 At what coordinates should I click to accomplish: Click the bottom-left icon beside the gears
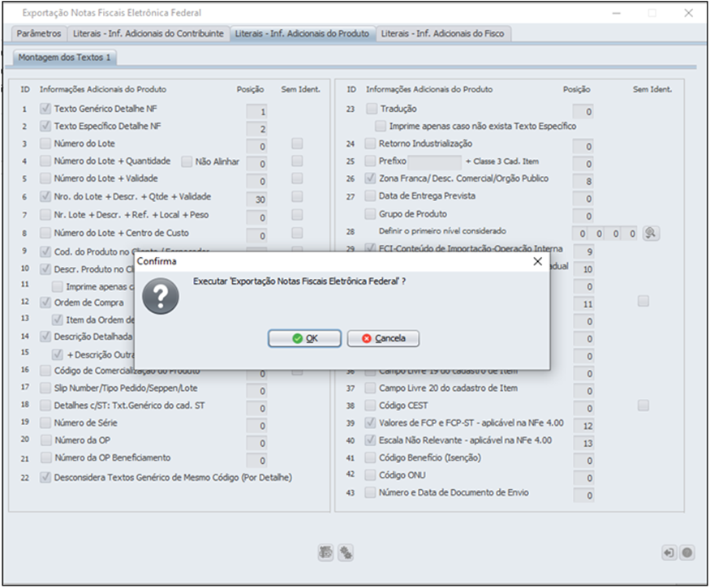click(x=326, y=552)
